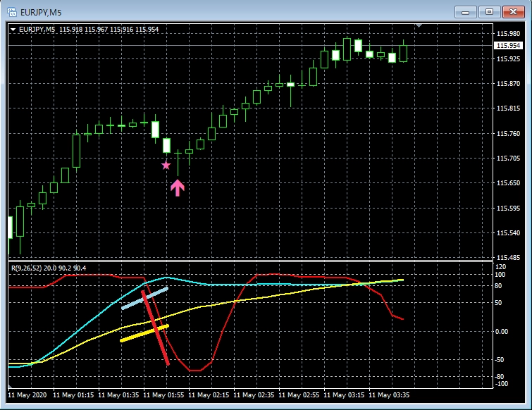Minimize the EURJPY,M5 chart window
Image resolution: width=532 pixels, height=410 pixels.
pyautogui.click(x=465, y=11)
